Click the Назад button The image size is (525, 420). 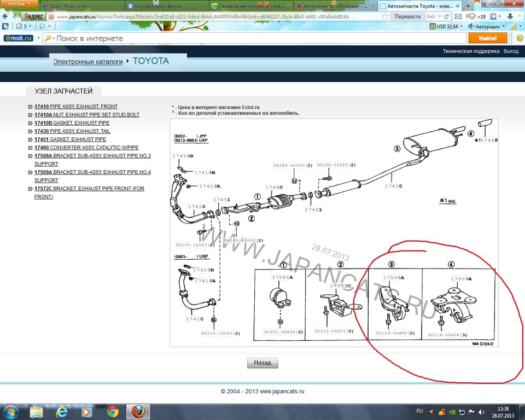tap(262, 363)
